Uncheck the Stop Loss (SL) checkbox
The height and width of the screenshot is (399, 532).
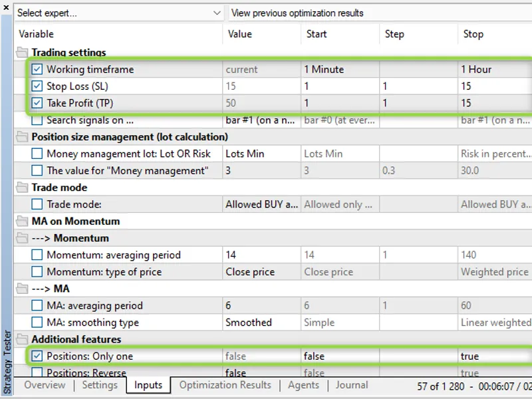click(37, 86)
